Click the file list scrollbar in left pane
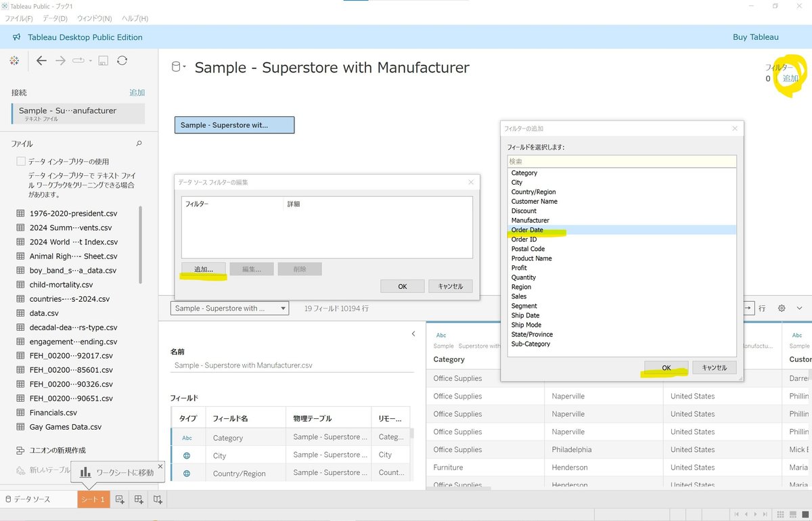 click(141, 245)
